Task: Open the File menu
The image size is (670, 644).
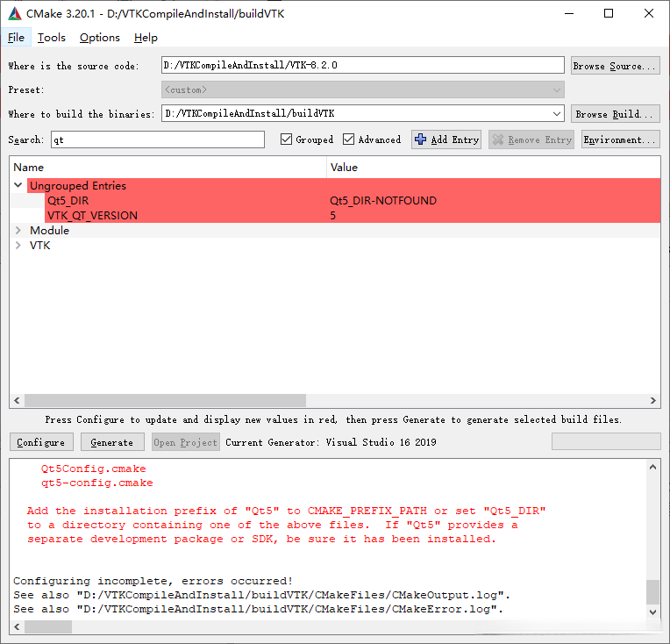Action: pos(17,38)
